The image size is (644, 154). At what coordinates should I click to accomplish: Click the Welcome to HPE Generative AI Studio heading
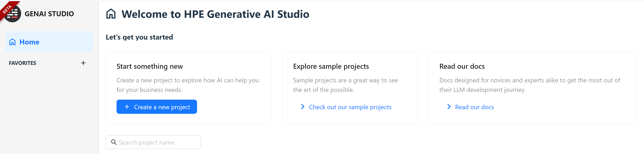[x=215, y=14]
